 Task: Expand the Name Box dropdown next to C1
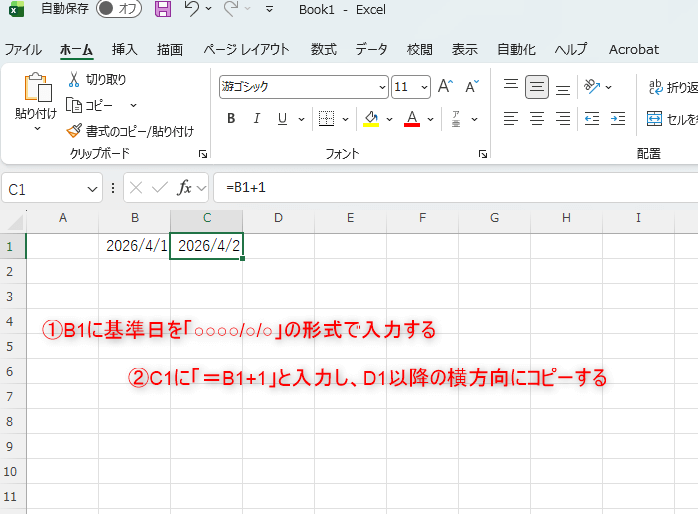click(x=93, y=188)
